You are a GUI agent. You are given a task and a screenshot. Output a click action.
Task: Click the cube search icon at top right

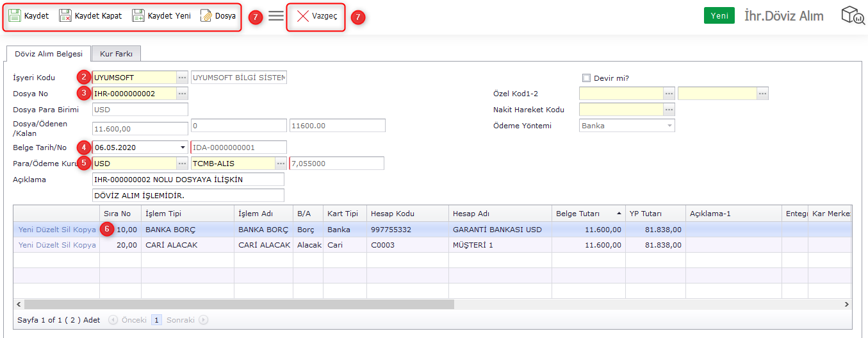tap(853, 16)
